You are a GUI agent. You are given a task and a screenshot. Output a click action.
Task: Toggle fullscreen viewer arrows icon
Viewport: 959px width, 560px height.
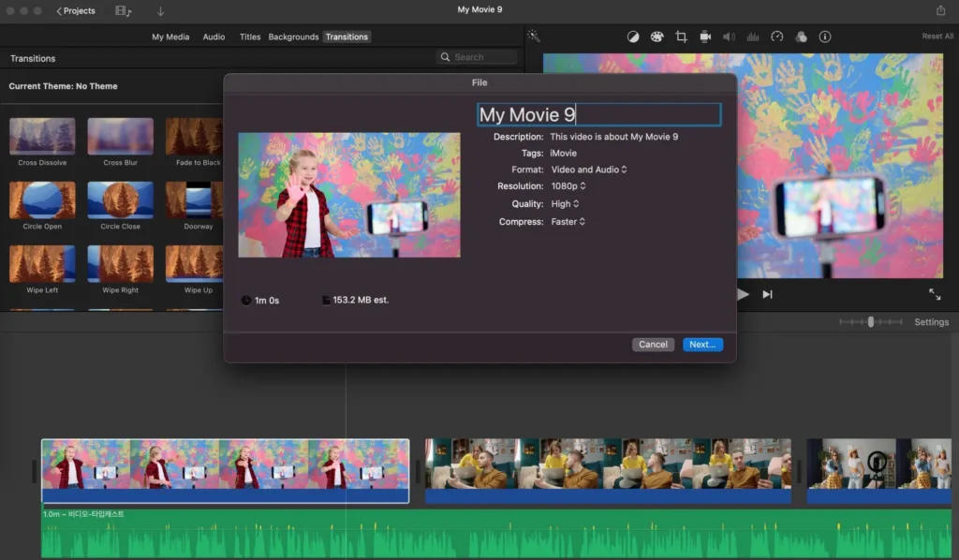pos(935,294)
